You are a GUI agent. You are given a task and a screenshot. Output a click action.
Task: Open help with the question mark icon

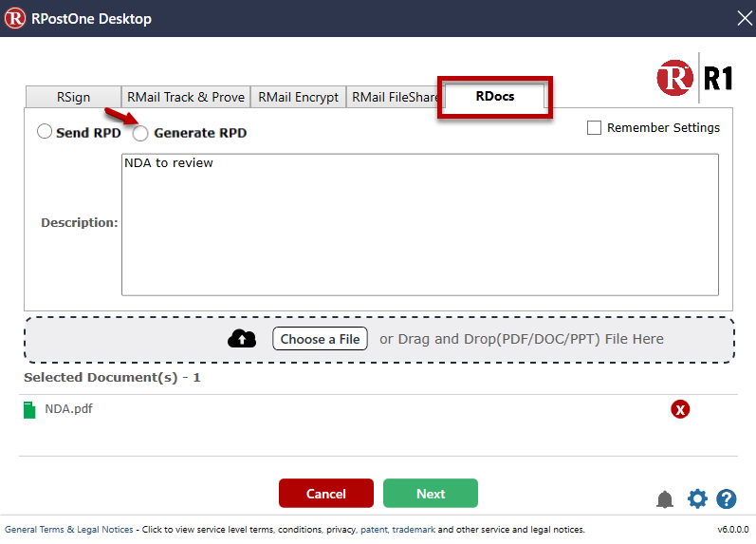point(726,499)
